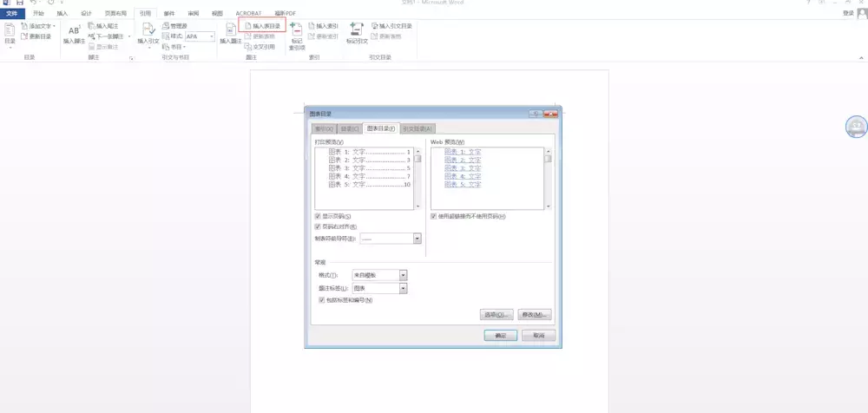The image size is (868, 413).
Task: Select the 索引(X) dialog tab
Action: click(323, 129)
